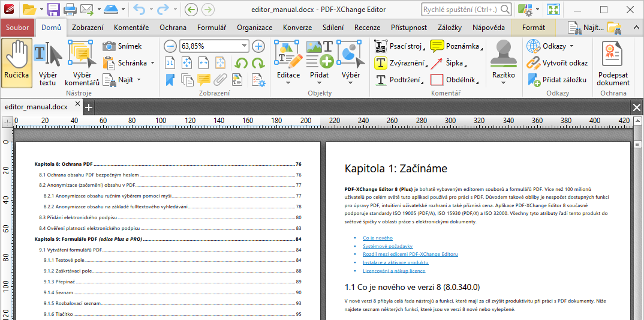The width and height of the screenshot is (644, 320).
Task: Focus the Rychlé spuštění search field
Action: pos(466,9)
